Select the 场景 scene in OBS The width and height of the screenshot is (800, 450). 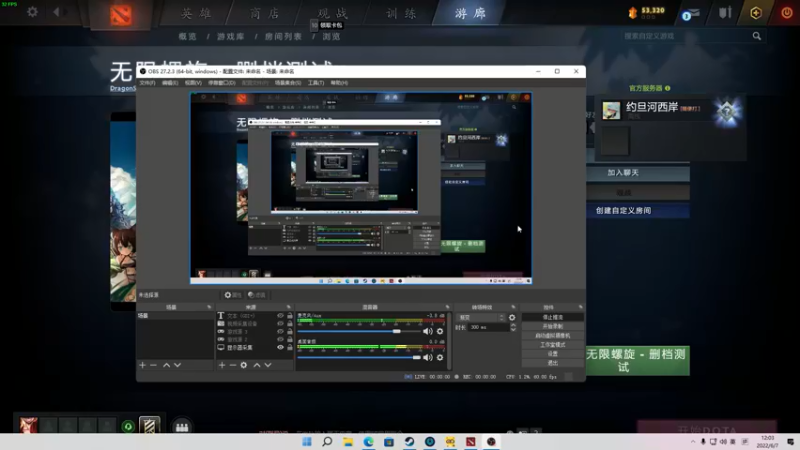click(175, 316)
